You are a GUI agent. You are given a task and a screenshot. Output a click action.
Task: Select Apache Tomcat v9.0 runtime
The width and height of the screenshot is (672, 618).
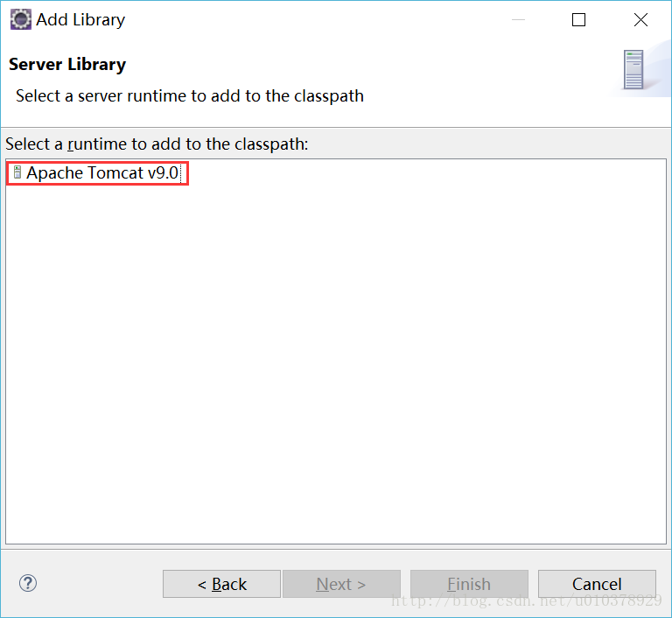point(102,172)
